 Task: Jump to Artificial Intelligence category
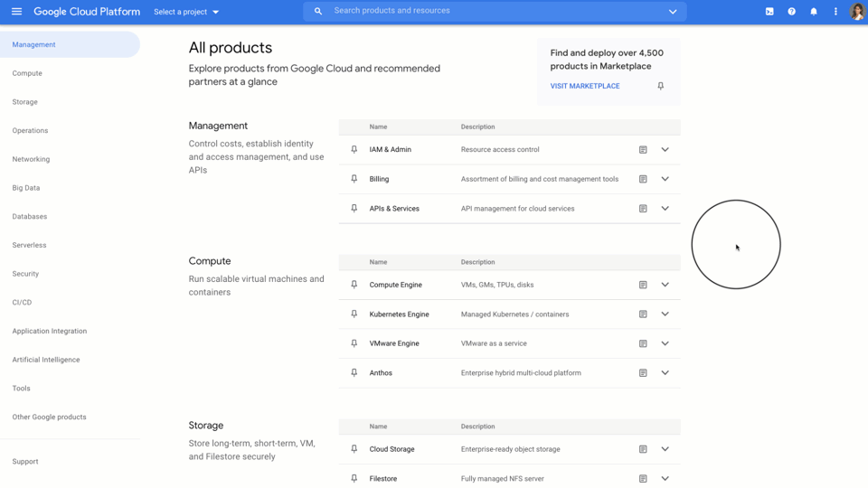coord(46,360)
